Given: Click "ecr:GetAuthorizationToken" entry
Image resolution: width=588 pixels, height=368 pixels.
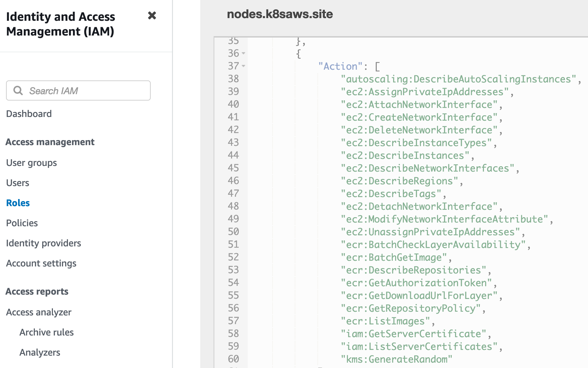Looking at the screenshot, I should 416,283.
